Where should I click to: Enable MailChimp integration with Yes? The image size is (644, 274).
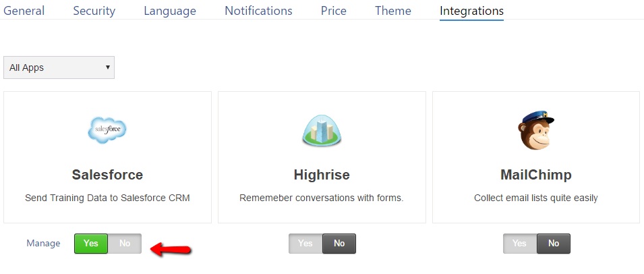[x=520, y=244]
